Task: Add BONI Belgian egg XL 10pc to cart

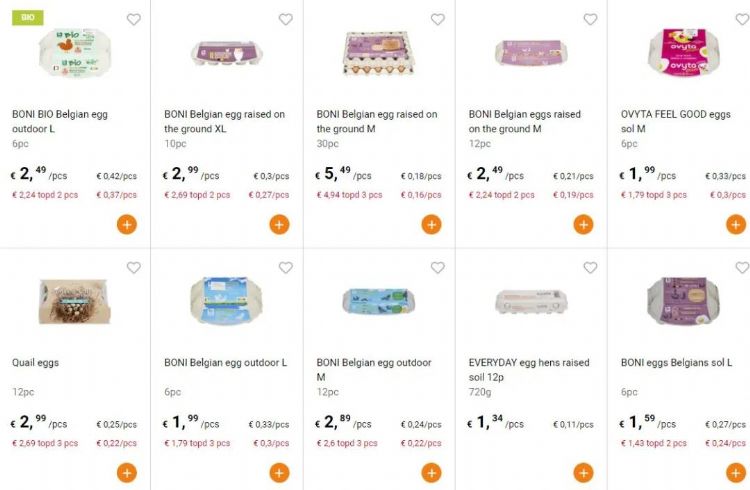Action: coord(279,224)
